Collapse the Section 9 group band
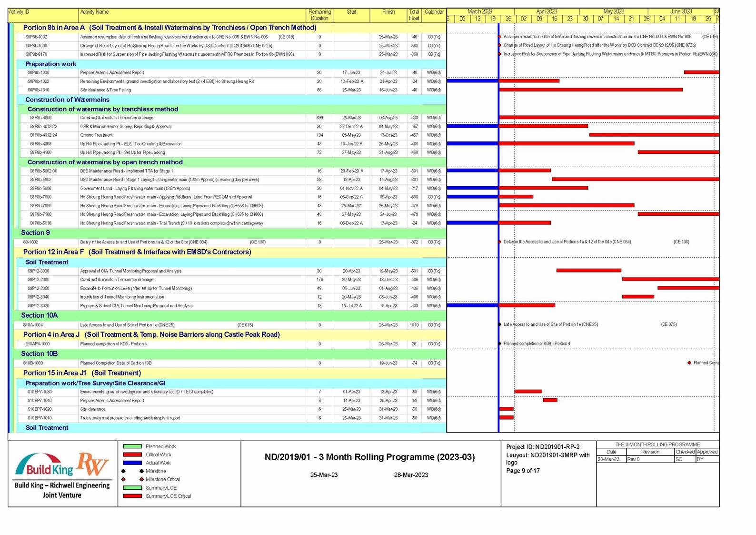Image resolution: width=756 pixels, height=535 pixels. [x=35, y=233]
